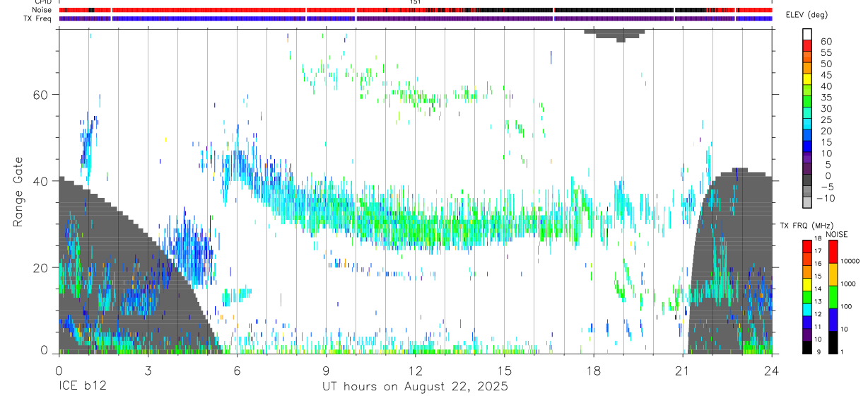This screenshot has height=401, width=868.
Task: Click the ELEV colorbar value "25"
Action: click(x=826, y=120)
